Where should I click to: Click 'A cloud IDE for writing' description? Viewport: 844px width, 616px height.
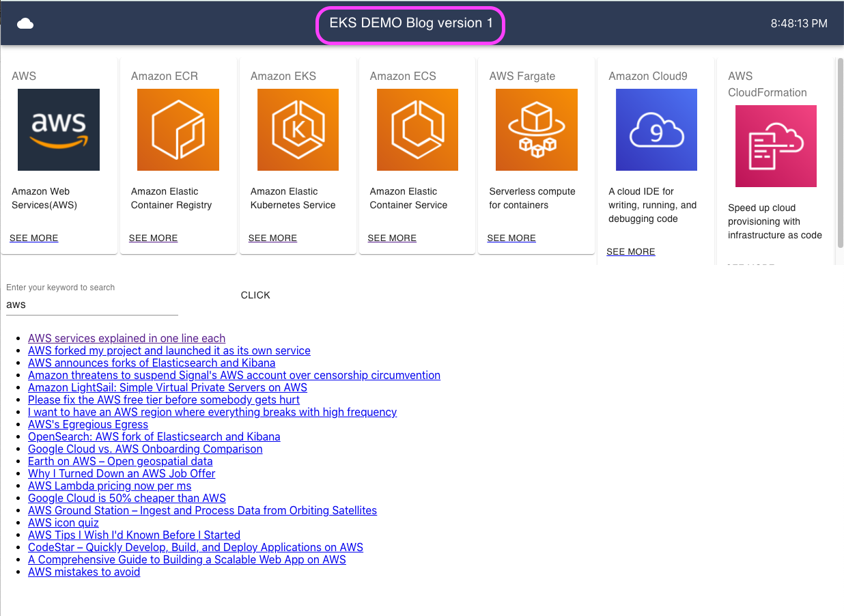coord(653,205)
